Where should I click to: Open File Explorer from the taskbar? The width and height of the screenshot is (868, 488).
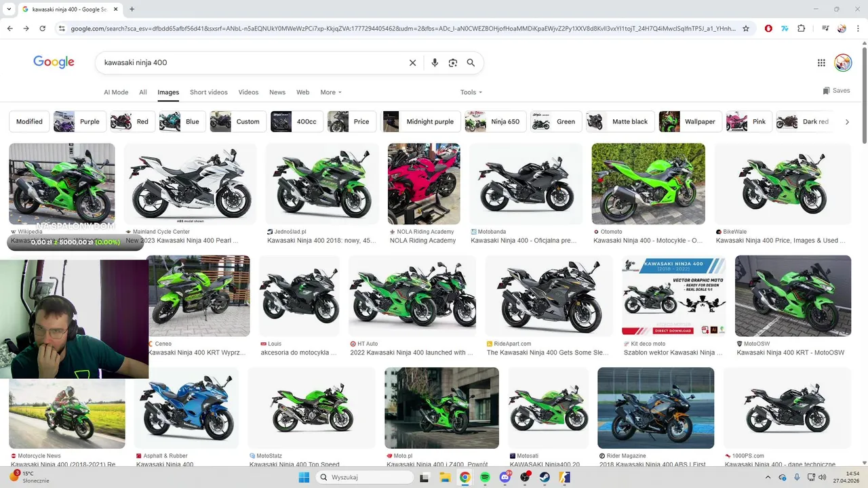click(445, 477)
